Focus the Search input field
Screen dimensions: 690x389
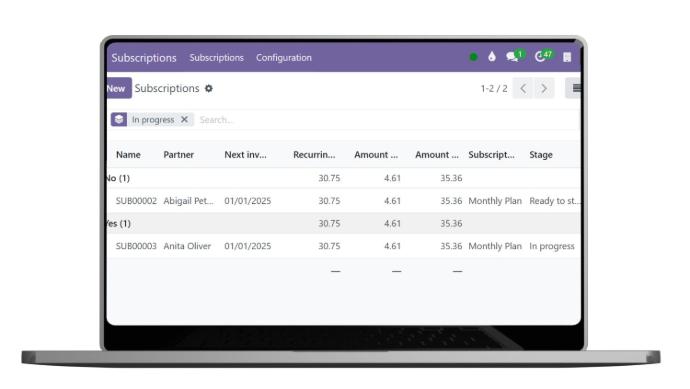387,120
